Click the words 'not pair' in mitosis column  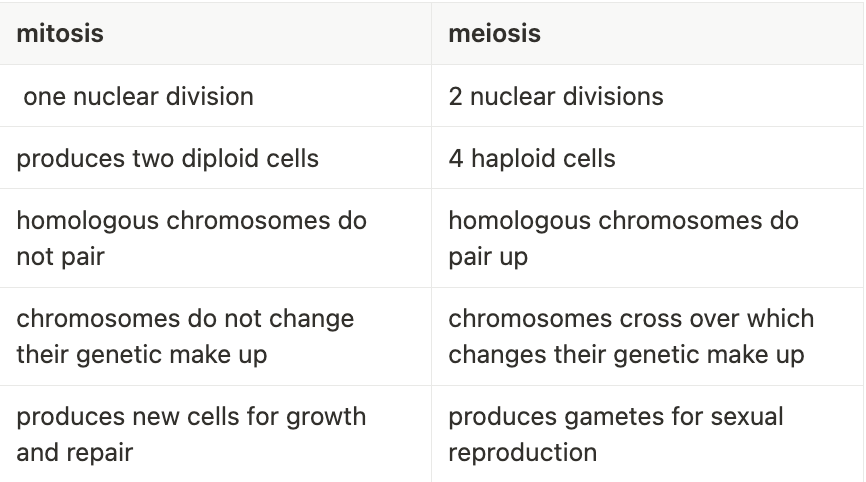(61, 257)
